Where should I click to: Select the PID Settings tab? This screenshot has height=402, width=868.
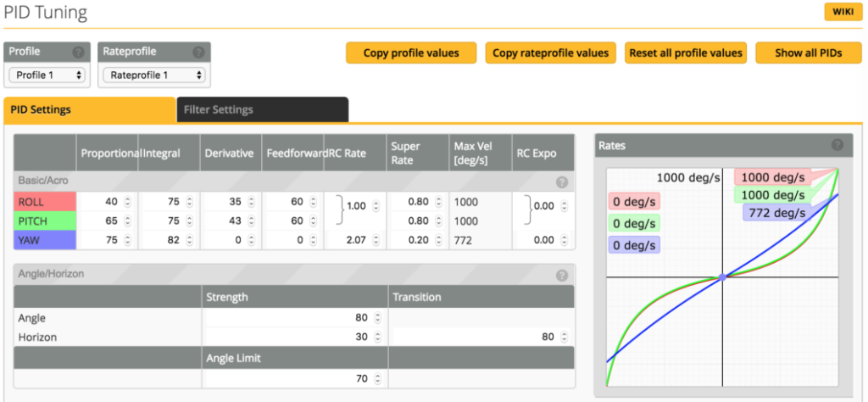[x=89, y=110]
